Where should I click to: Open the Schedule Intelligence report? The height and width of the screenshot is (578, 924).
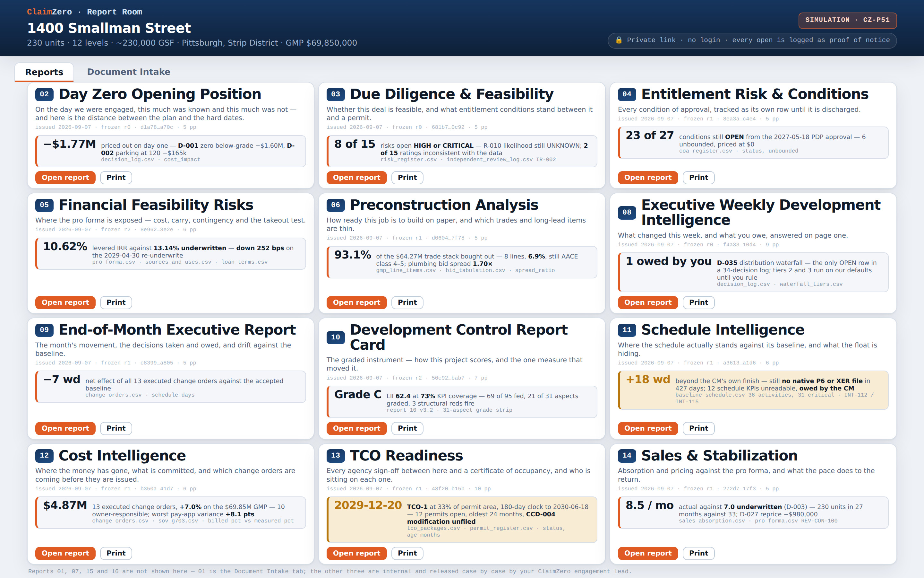(x=648, y=428)
